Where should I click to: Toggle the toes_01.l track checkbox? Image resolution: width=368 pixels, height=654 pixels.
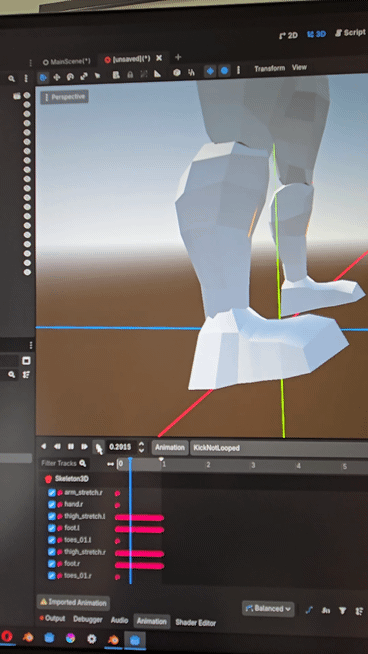(x=52, y=540)
